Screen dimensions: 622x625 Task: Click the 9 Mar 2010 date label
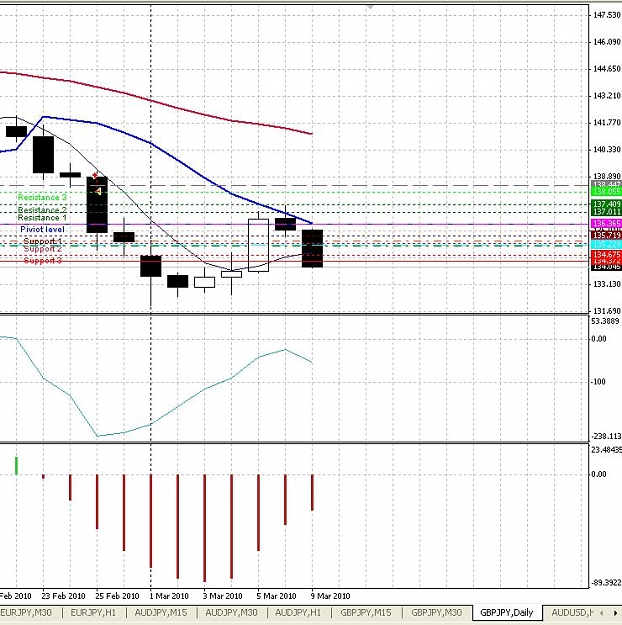coord(330,596)
